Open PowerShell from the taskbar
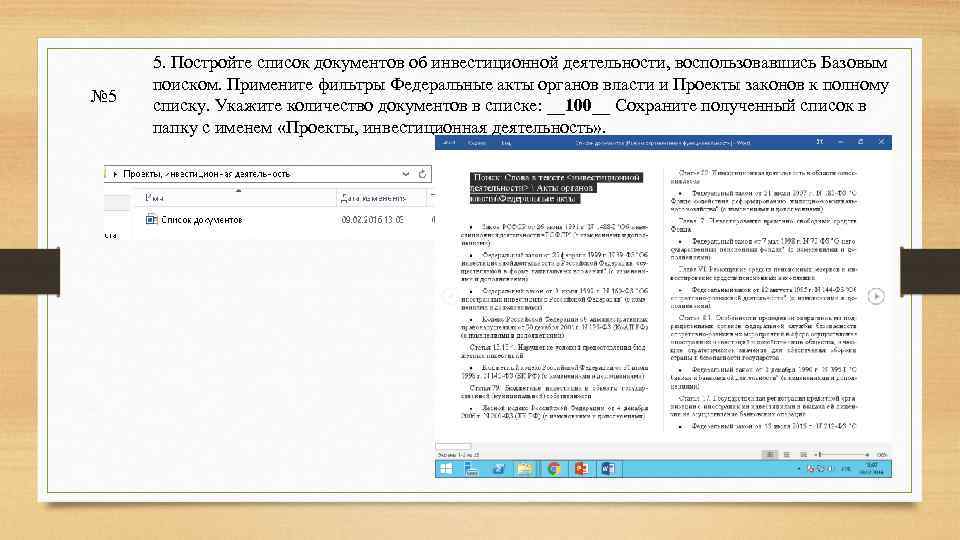 [x=498, y=469]
